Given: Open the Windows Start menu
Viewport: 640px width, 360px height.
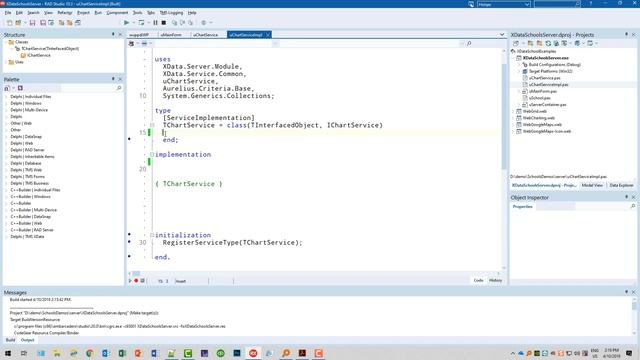Looking at the screenshot, I should pyautogui.click(x=8, y=353).
